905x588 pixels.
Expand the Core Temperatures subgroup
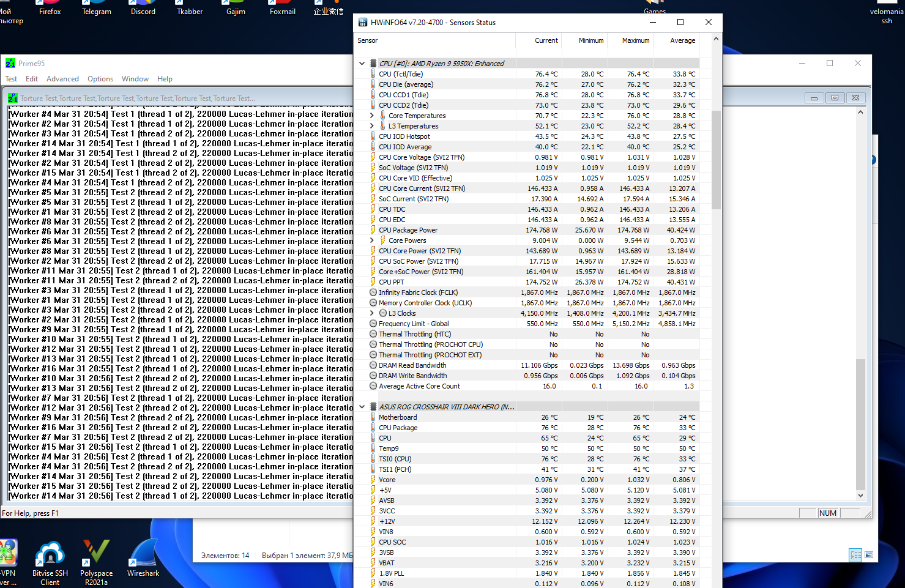tap(371, 116)
